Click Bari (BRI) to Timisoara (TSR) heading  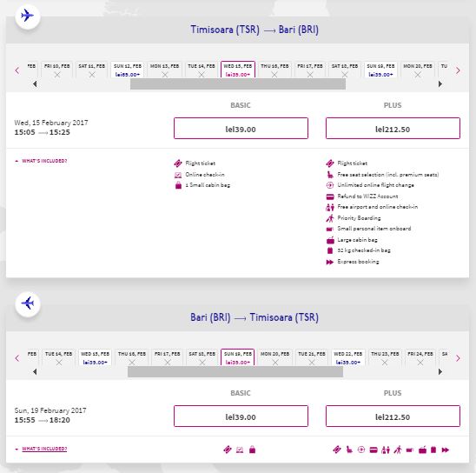tap(255, 317)
